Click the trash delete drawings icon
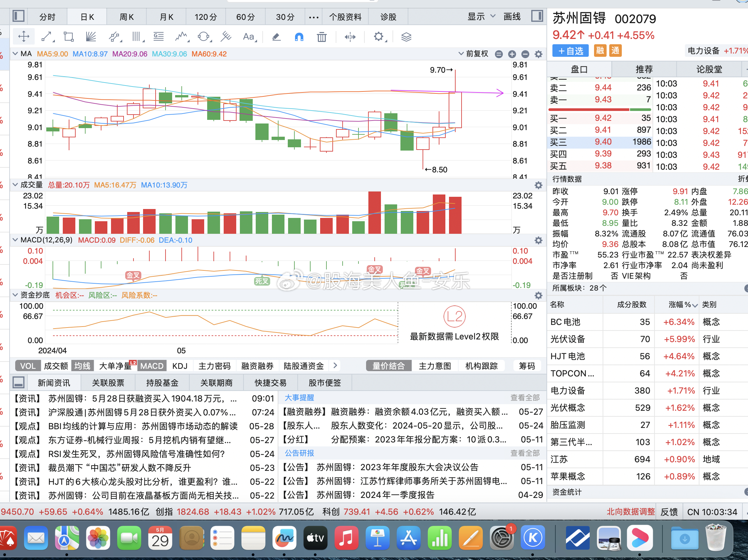This screenshot has height=560, width=748. [x=321, y=37]
